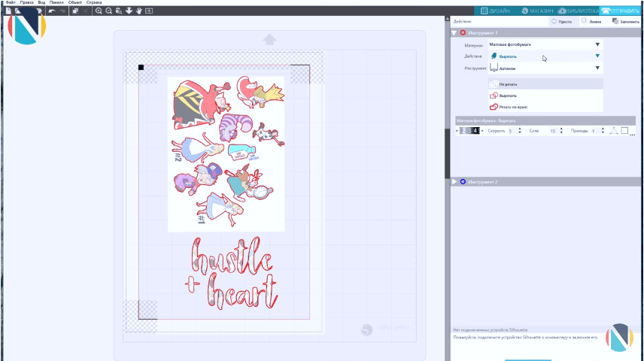Screen dimensions: 644x361
Task: Open more settings via the three dots
Action: point(632,133)
